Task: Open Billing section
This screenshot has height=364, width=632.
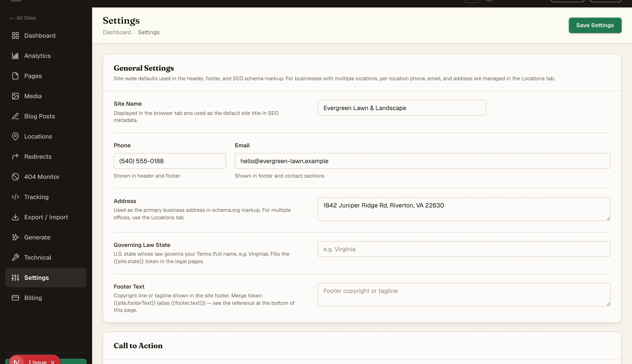Action: point(46,298)
